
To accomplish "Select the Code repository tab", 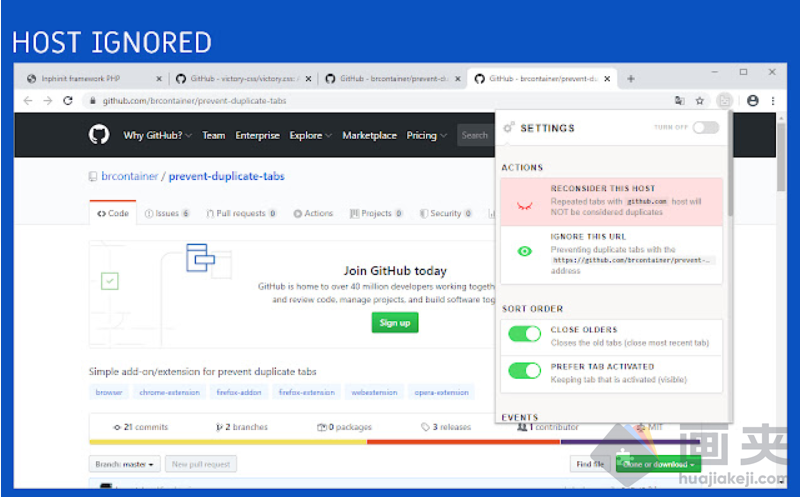I will coord(113,213).
